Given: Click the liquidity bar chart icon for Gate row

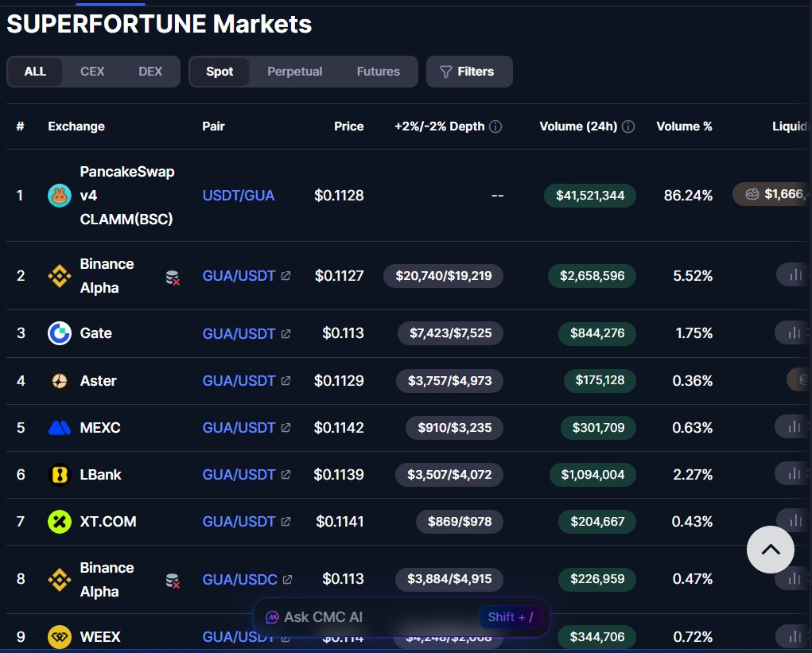Looking at the screenshot, I should (794, 332).
